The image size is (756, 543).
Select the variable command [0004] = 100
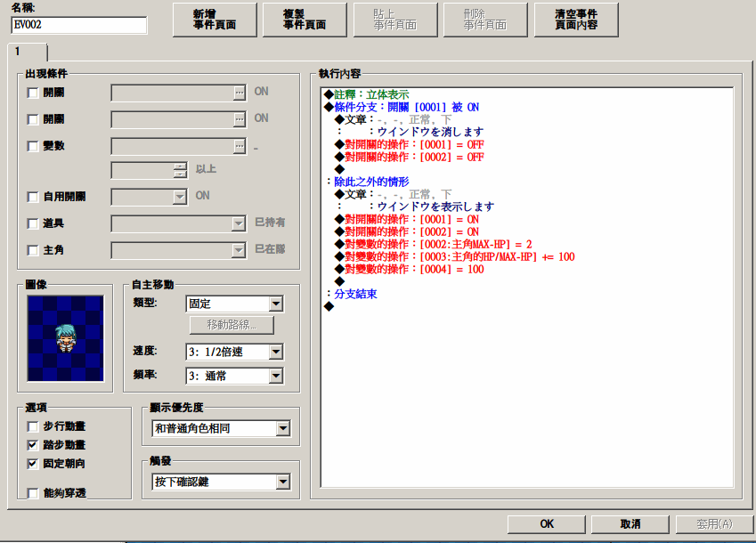coord(410,270)
